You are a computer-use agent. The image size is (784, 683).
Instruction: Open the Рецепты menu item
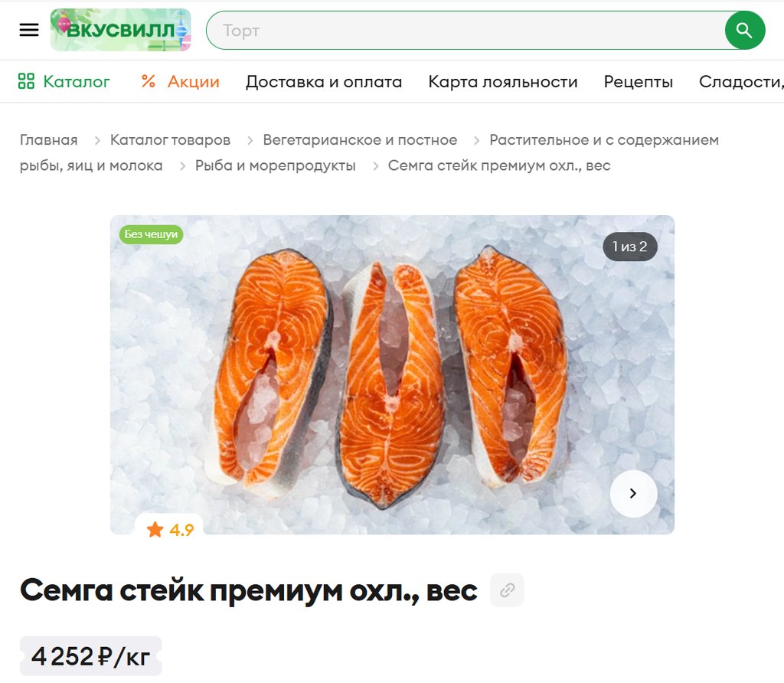point(638,81)
